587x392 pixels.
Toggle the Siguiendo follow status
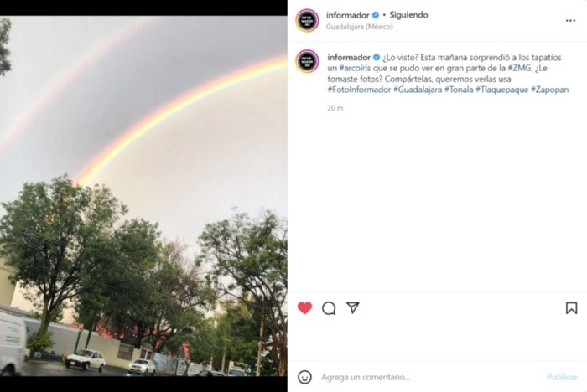pos(408,15)
